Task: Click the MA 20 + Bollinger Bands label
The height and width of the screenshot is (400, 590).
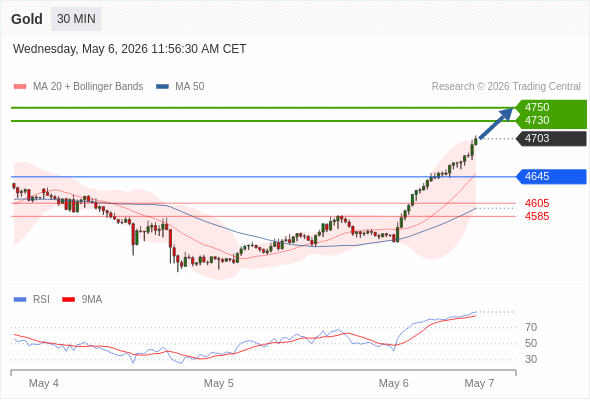Action: [88, 87]
